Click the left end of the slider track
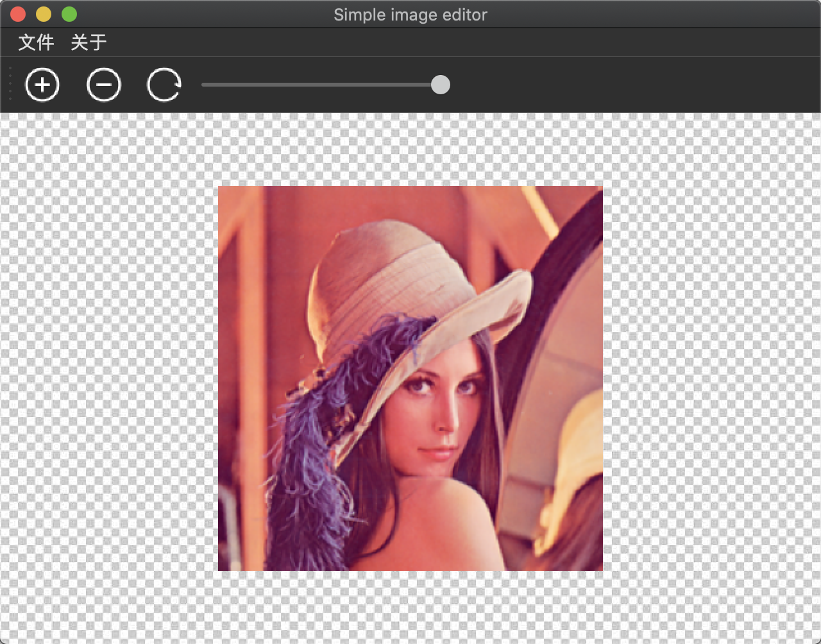 coord(205,85)
